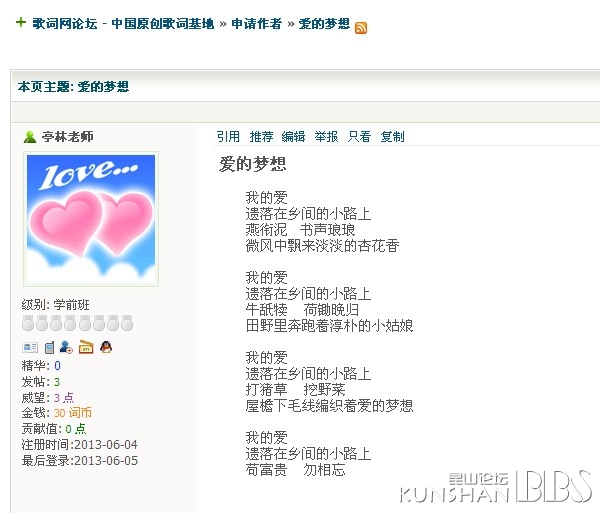Click the green user icon beside 亭林老师
This screenshot has height=513, width=600.
pyautogui.click(x=29, y=137)
